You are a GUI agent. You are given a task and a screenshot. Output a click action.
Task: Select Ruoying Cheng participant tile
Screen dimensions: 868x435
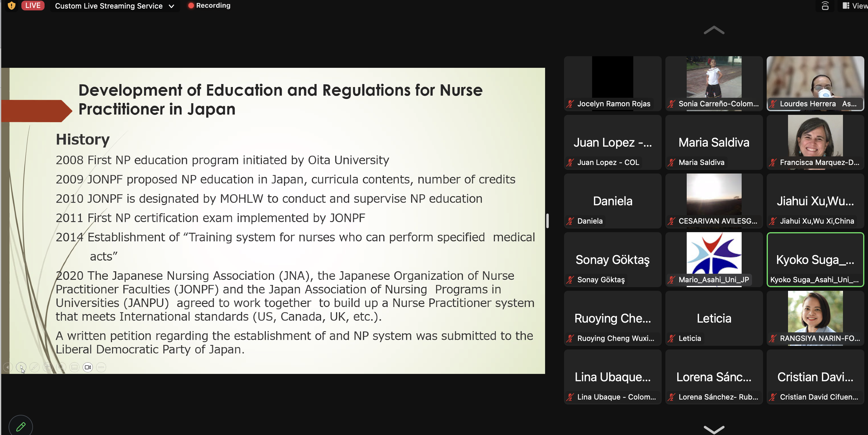point(613,318)
